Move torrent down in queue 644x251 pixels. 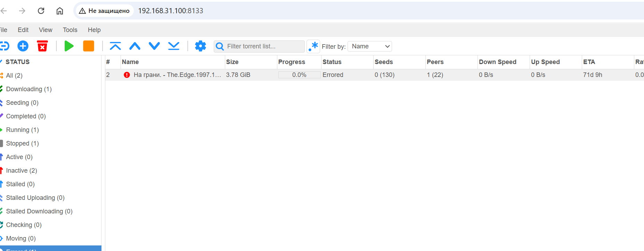pyautogui.click(x=154, y=46)
